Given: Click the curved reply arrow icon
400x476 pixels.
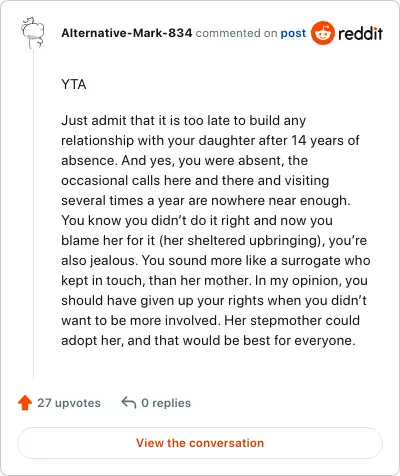Looking at the screenshot, I should tap(129, 402).
